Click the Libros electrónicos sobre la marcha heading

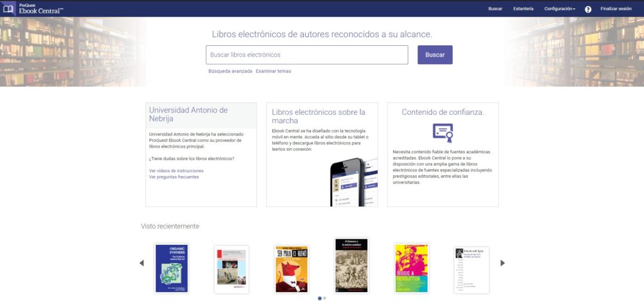point(318,117)
